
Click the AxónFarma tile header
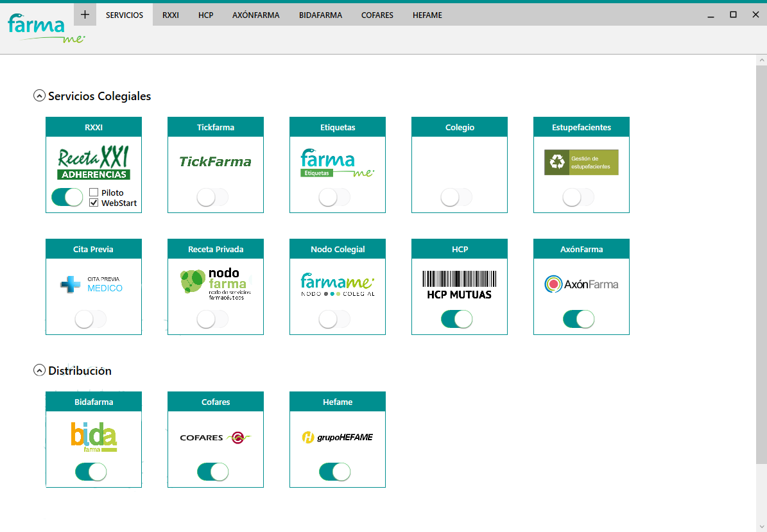click(x=581, y=249)
